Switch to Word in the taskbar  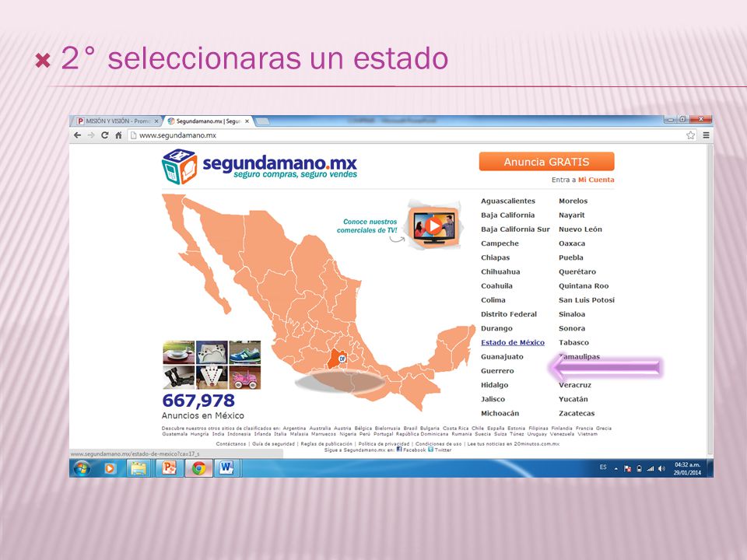coord(226,468)
